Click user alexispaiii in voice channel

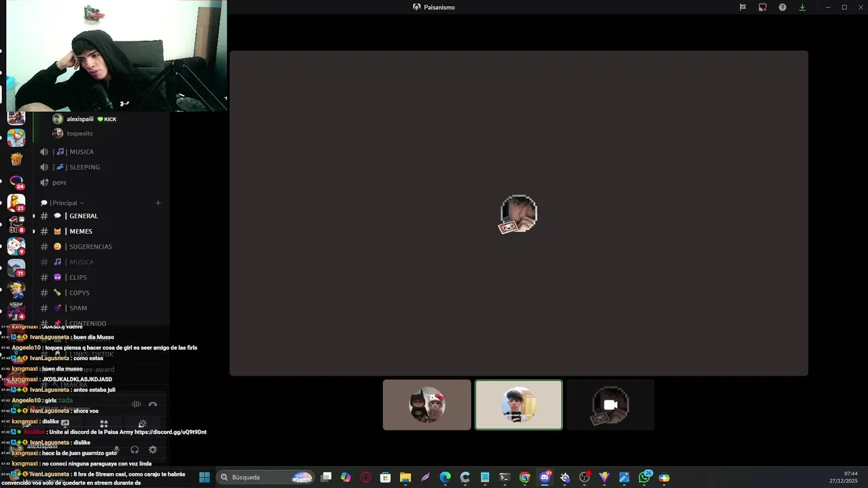[x=85, y=119]
